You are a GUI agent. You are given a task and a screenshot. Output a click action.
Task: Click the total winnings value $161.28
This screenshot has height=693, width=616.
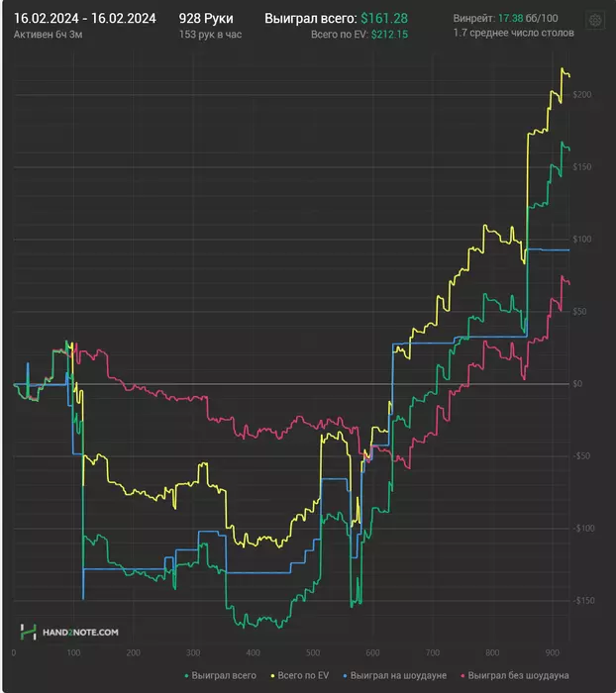pyautogui.click(x=384, y=18)
